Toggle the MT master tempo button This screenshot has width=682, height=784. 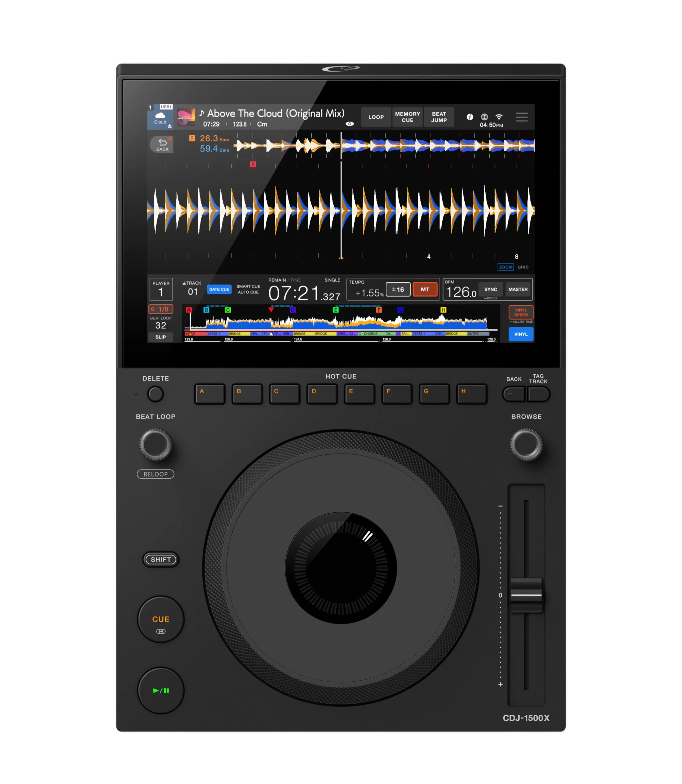coord(425,289)
